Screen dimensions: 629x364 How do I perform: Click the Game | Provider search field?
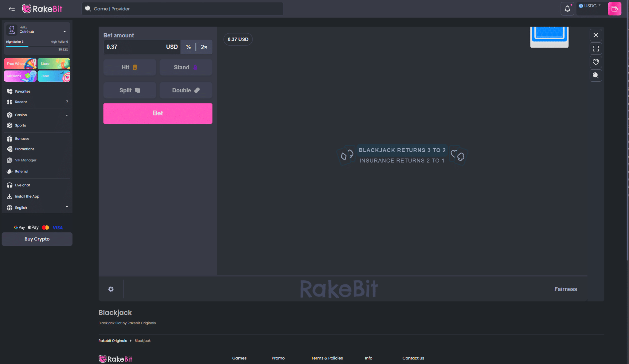[182, 9]
